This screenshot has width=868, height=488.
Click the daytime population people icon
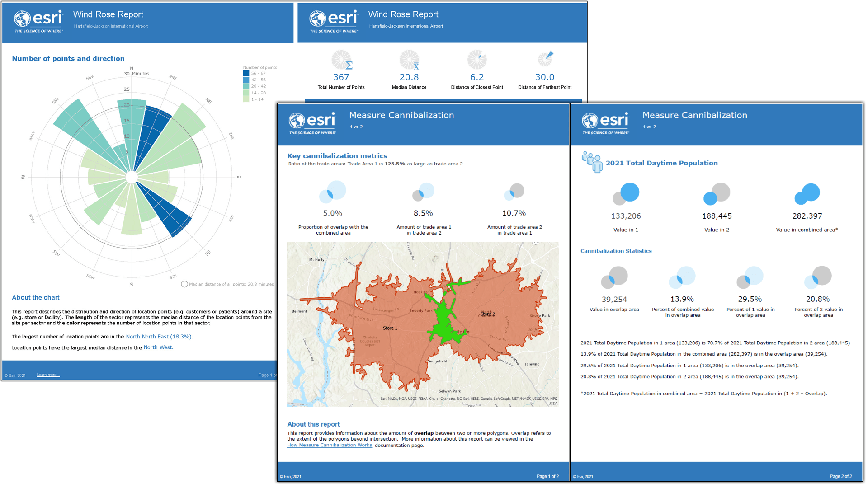(592, 162)
